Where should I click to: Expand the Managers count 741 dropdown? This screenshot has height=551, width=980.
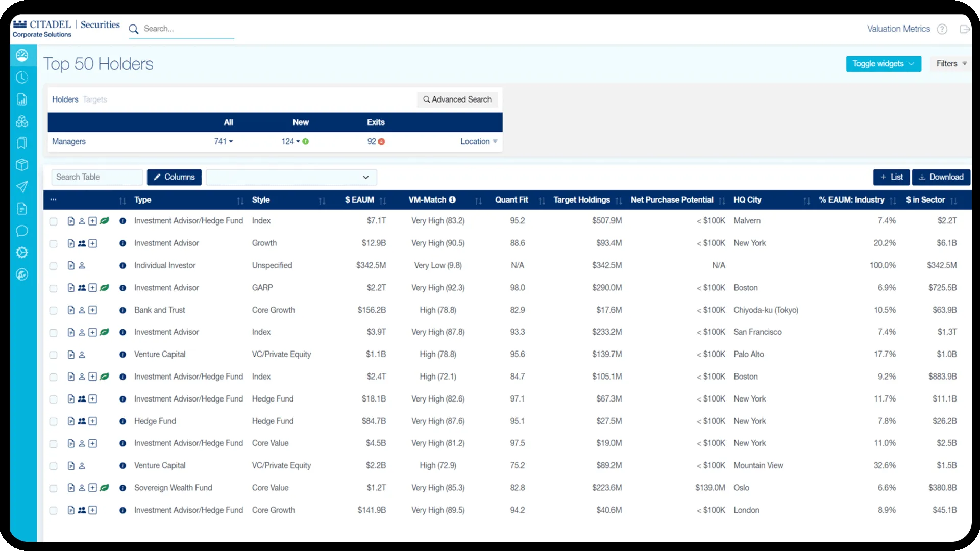(x=223, y=141)
